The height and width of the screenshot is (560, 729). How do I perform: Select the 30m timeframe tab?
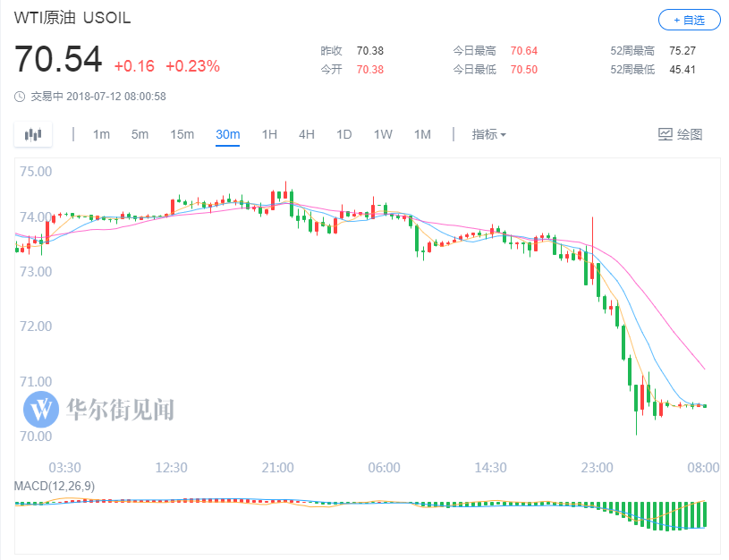pyautogui.click(x=228, y=134)
